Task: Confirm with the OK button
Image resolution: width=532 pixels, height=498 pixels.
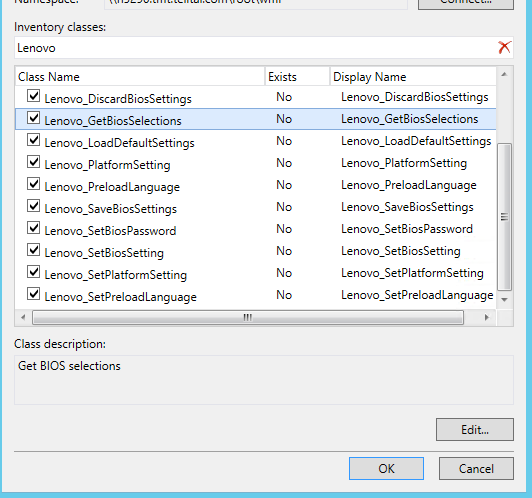Action: point(386,468)
